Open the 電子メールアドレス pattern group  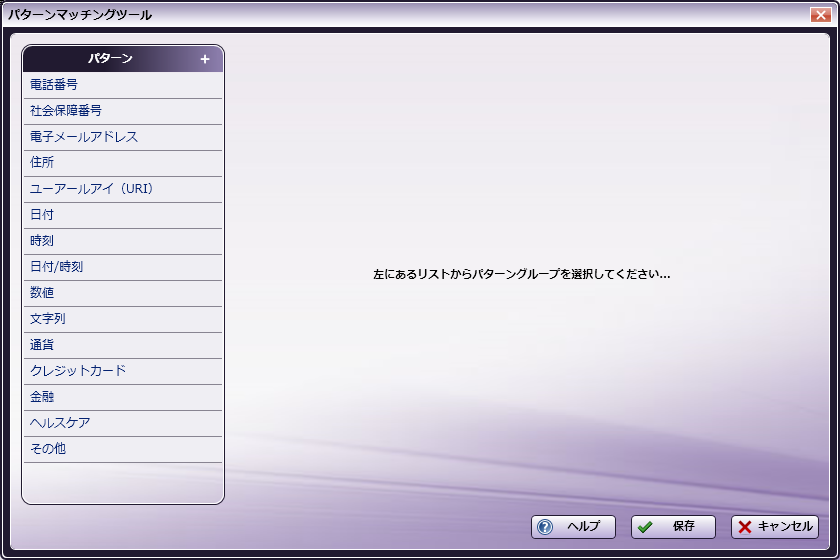click(123, 137)
